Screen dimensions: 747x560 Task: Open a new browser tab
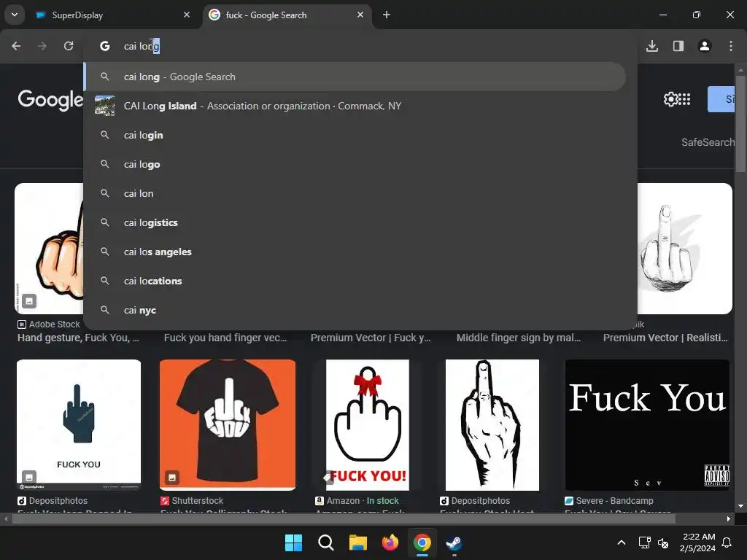[x=387, y=15]
